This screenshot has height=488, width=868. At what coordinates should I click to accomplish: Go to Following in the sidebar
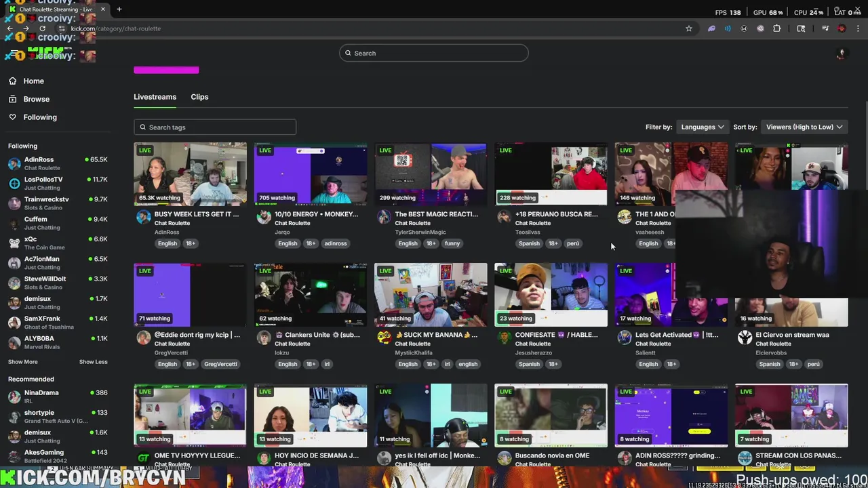(x=40, y=117)
